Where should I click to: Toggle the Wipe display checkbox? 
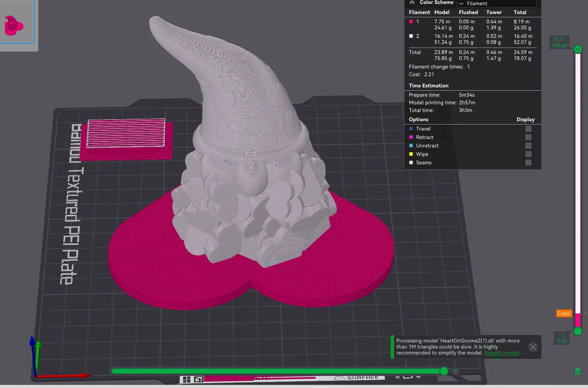pyautogui.click(x=528, y=154)
